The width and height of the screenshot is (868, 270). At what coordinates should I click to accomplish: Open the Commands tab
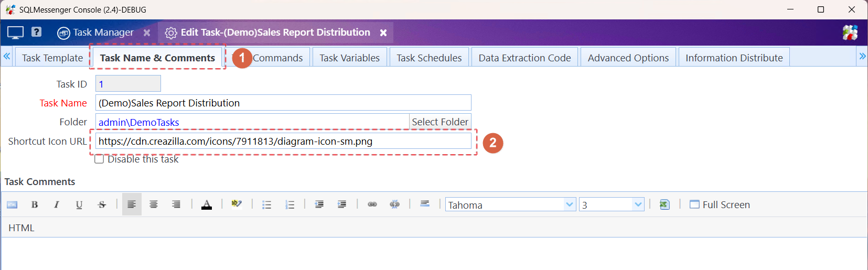point(277,58)
